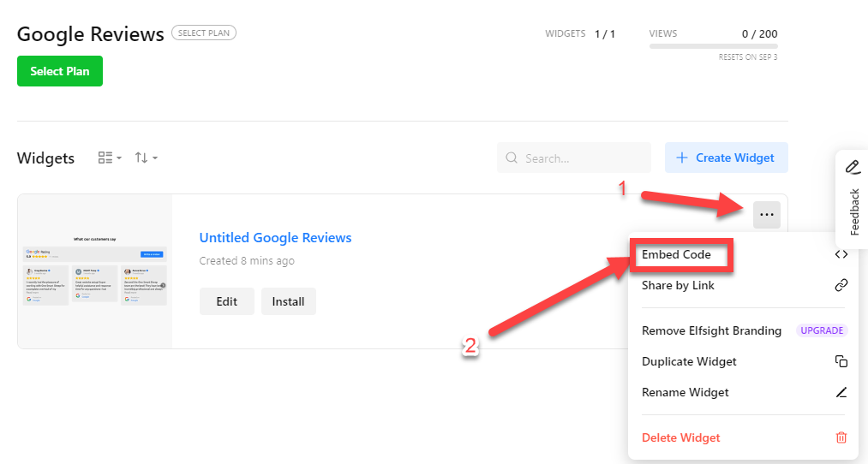Screen dimensions: 868x464
Task: Click the '0 / 200' views count
Action: coord(759,33)
